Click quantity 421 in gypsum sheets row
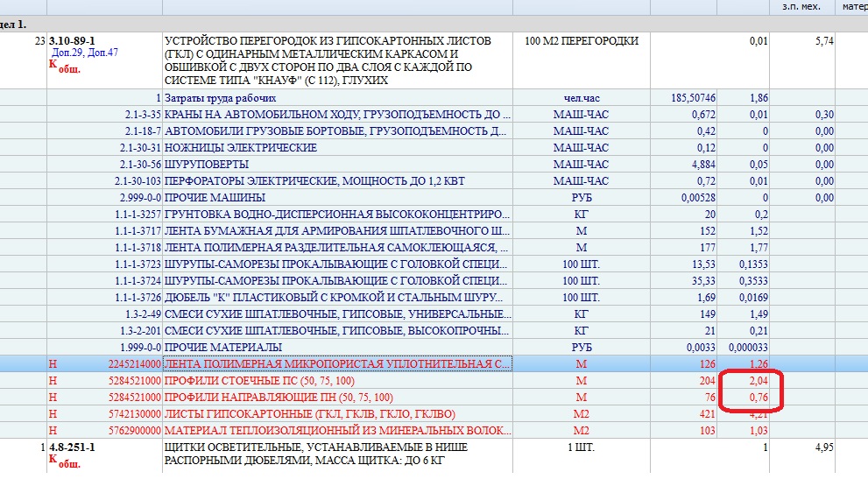 [x=707, y=413]
